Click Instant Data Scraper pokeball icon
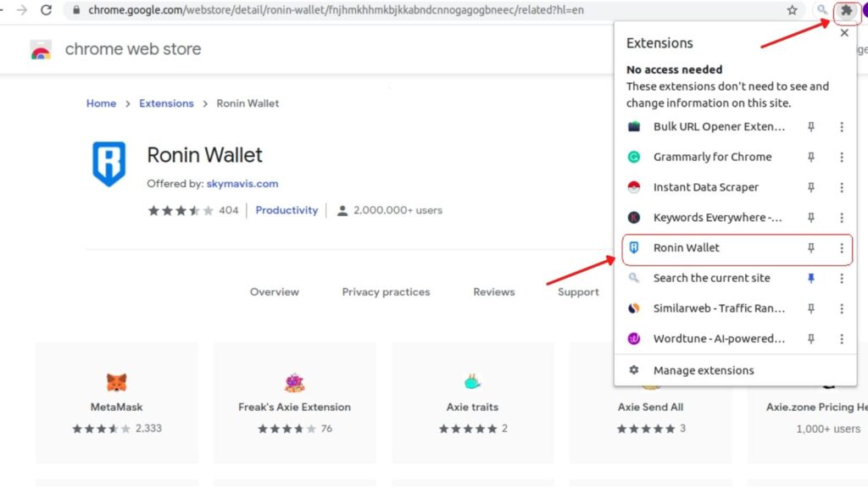The image size is (868, 488). [x=634, y=187]
